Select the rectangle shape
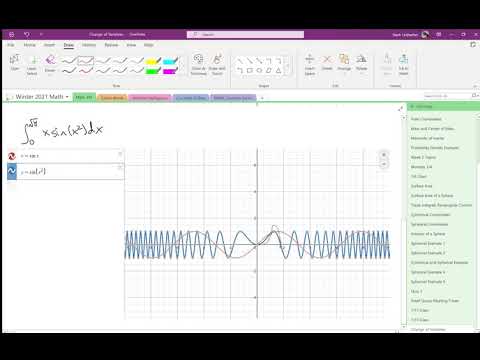This screenshot has height=360, width=480. [249, 70]
